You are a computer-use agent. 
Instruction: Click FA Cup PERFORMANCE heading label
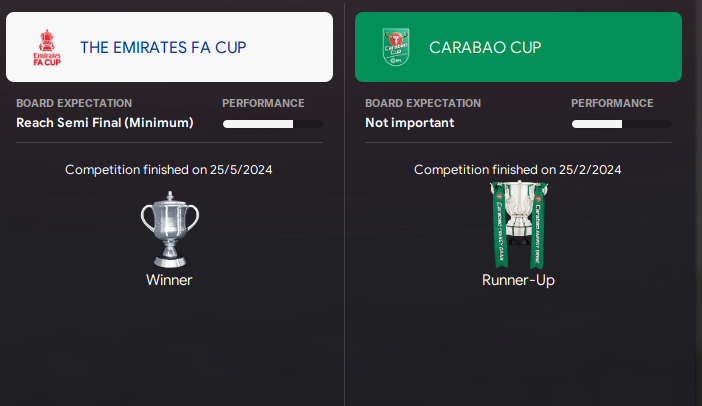(x=263, y=103)
